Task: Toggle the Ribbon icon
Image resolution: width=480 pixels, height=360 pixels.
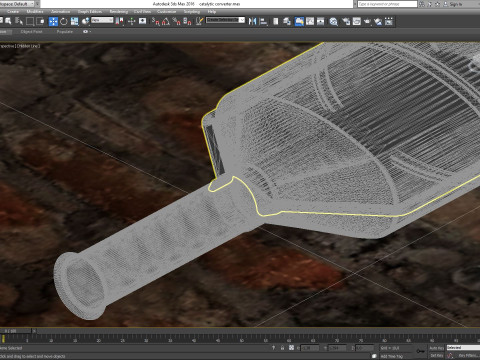Action: pos(299,22)
